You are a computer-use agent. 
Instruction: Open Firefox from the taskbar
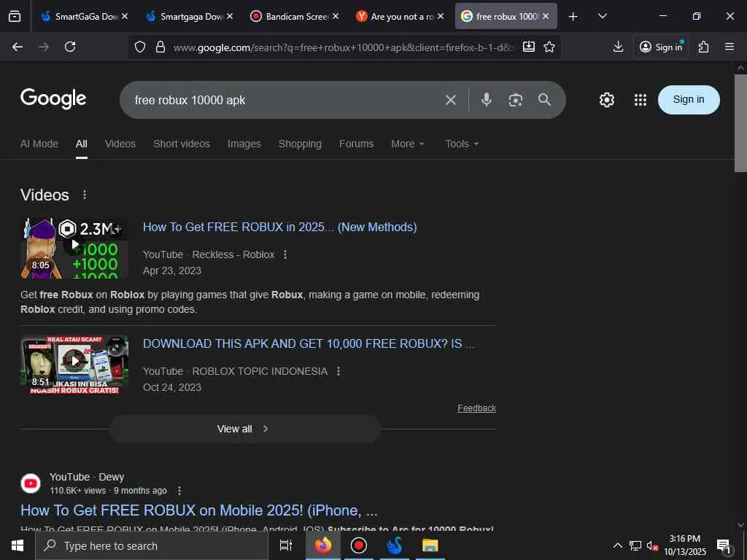coord(322,545)
